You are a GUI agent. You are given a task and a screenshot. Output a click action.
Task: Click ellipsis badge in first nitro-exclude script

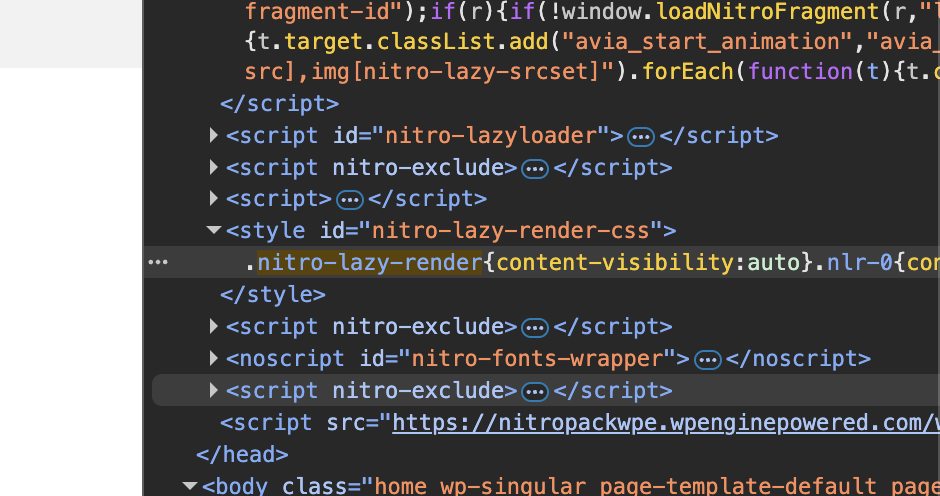click(x=535, y=169)
